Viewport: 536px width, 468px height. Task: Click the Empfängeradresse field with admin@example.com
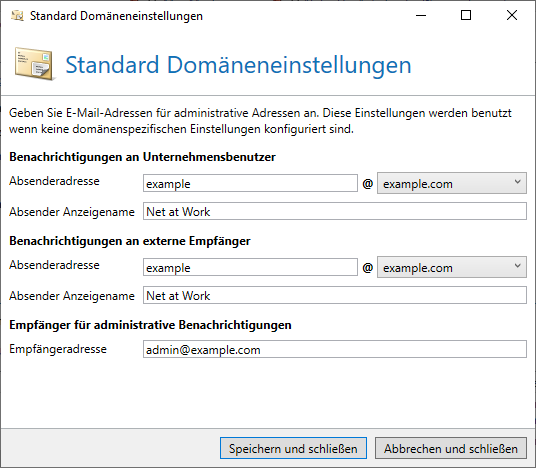(x=335, y=349)
